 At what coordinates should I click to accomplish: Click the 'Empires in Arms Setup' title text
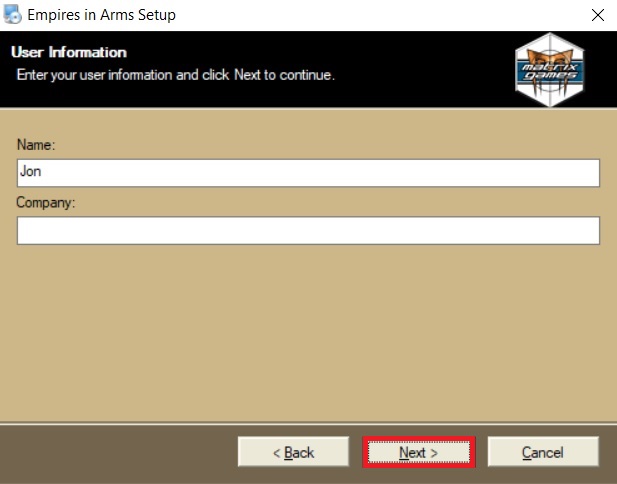[x=102, y=15]
